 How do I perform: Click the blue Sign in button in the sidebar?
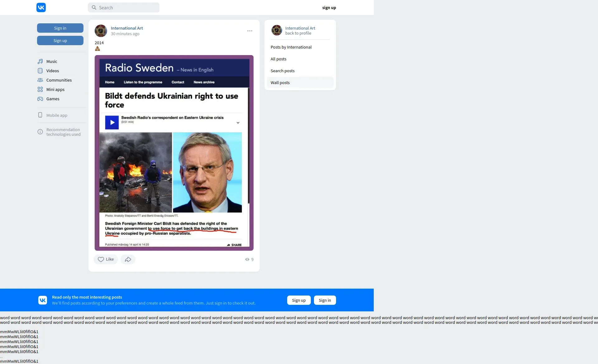click(60, 28)
